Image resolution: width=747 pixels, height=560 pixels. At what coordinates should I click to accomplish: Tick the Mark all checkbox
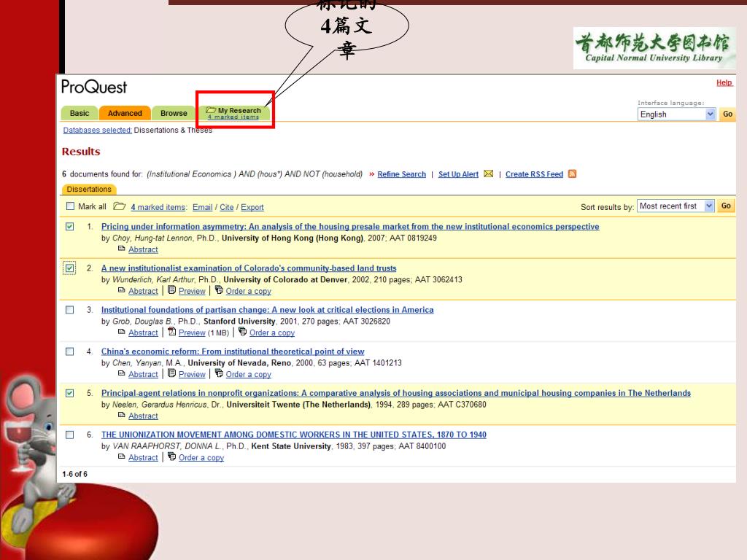point(71,206)
